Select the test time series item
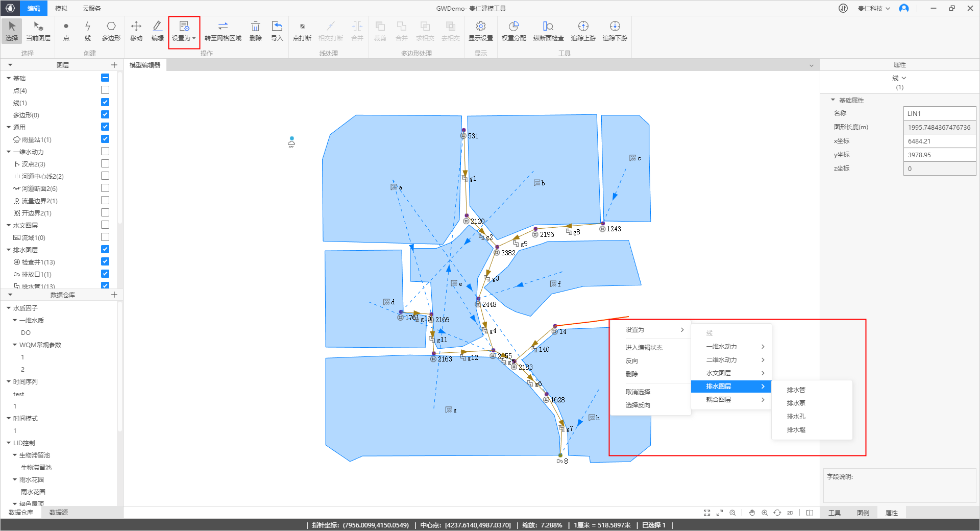 point(19,394)
